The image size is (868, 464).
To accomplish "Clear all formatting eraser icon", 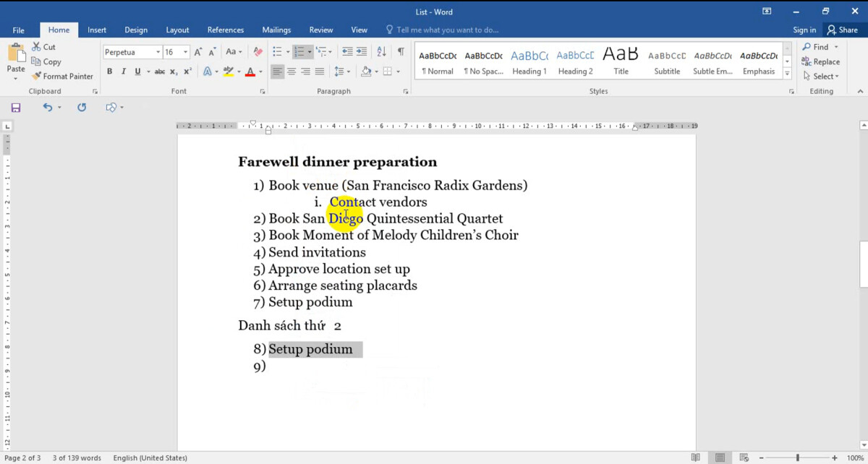I will tap(258, 52).
